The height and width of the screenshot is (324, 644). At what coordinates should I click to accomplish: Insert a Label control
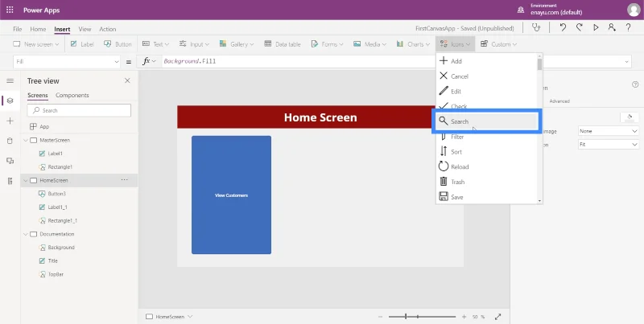82,44
